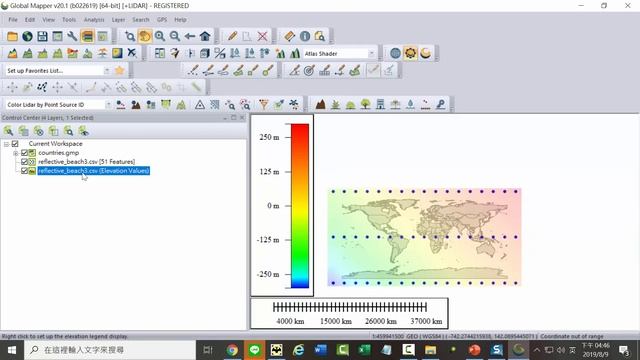The image size is (640, 360).
Task: Open the View menu
Action: (x=48, y=20)
